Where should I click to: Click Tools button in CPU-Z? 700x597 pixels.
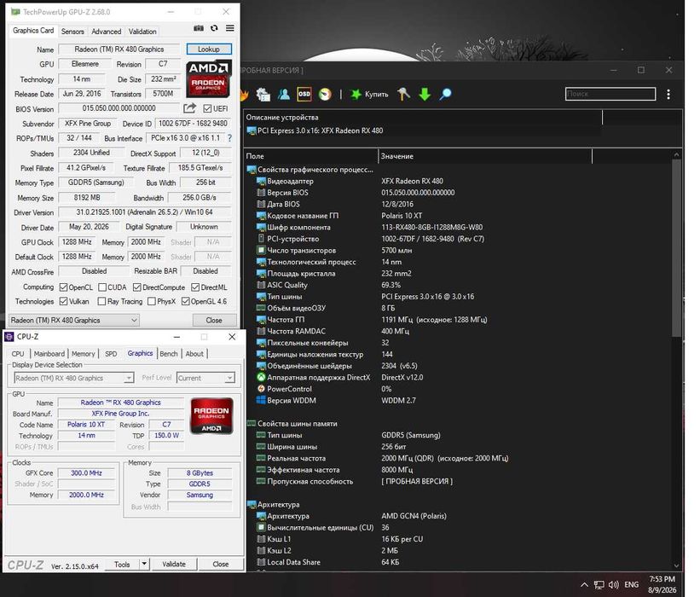[x=122, y=564]
